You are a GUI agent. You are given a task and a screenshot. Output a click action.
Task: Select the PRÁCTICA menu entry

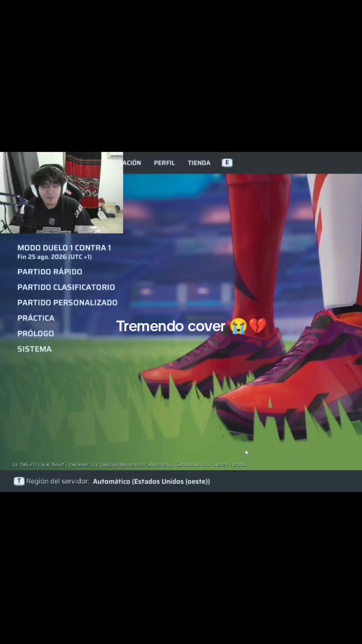[x=36, y=318]
